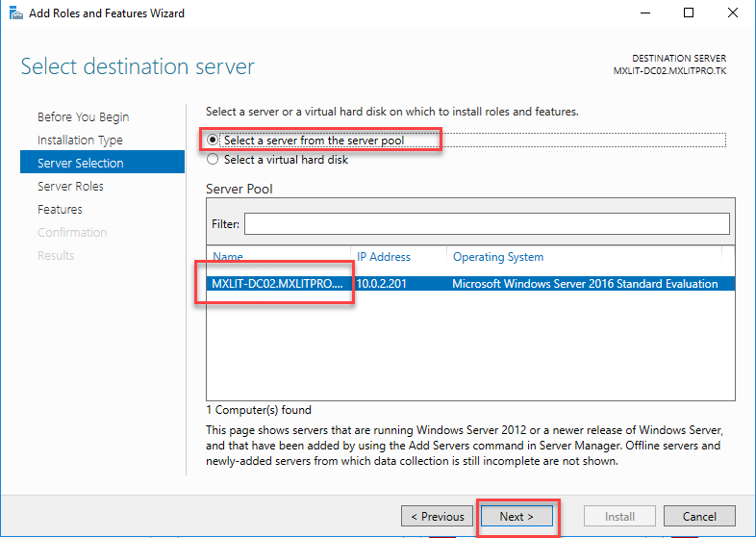The width and height of the screenshot is (756, 538).
Task: Click the wizard icon in title bar
Action: pyautogui.click(x=14, y=13)
